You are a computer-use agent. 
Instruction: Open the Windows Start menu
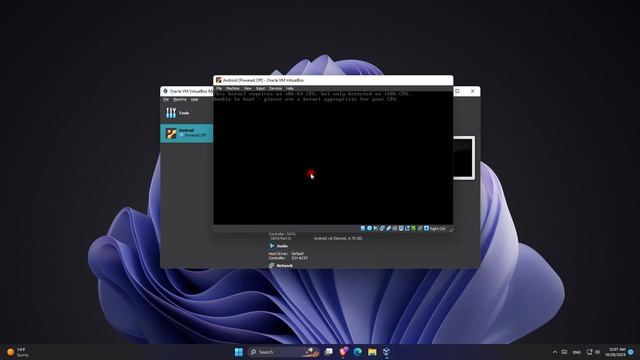coord(239,352)
